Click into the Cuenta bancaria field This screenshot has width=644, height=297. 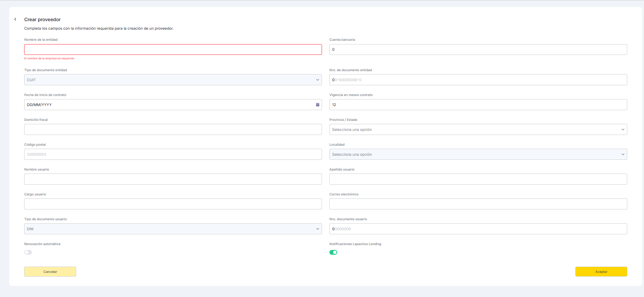(478, 49)
